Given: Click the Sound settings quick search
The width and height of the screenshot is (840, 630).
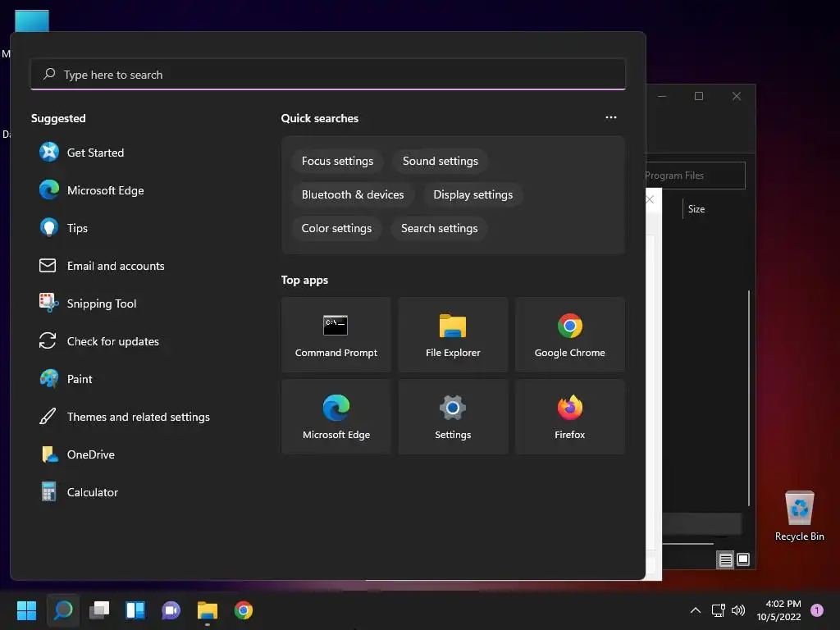Looking at the screenshot, I should pyautogui.click(x=441, y=162).
